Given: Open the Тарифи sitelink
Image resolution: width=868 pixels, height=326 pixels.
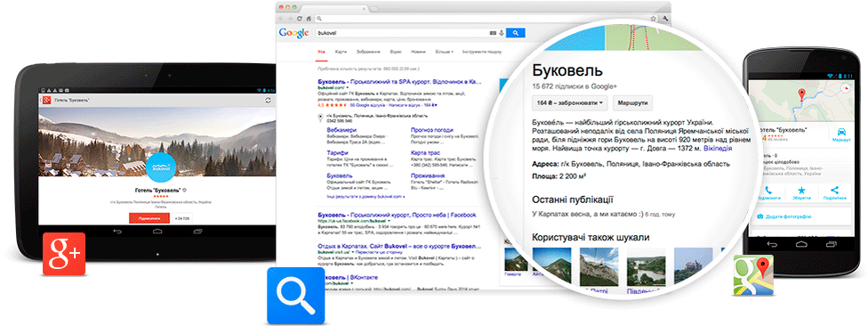Looking at the screenshot, I should (337, 152).
